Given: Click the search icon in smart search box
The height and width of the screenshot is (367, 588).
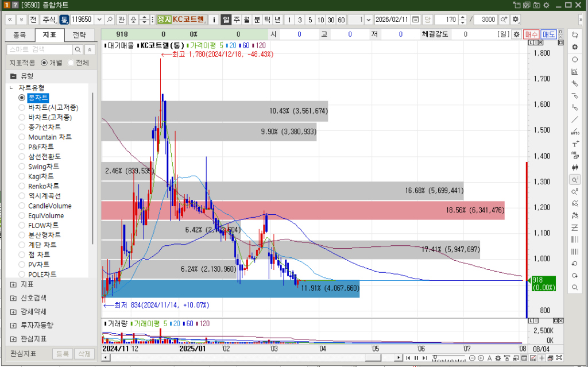Looking at the screenshot, I should click(x=78, y=49).
